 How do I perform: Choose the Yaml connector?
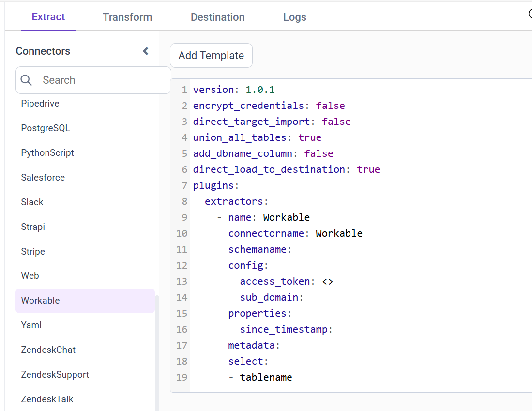point(31,325)
